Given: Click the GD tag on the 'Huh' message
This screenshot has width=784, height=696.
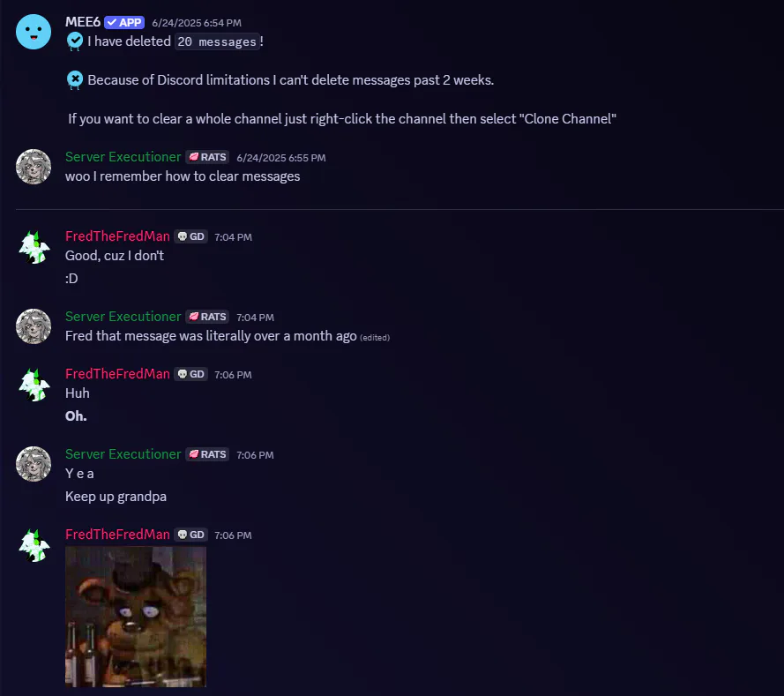Looking at the screenshot, I should [191, 374].
